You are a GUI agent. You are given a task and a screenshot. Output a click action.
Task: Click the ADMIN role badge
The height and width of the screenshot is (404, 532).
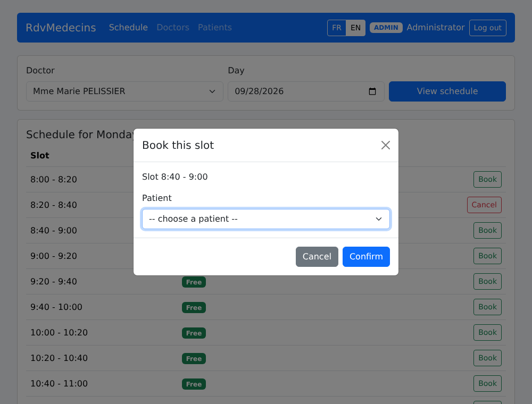click(x=386, y=28)
